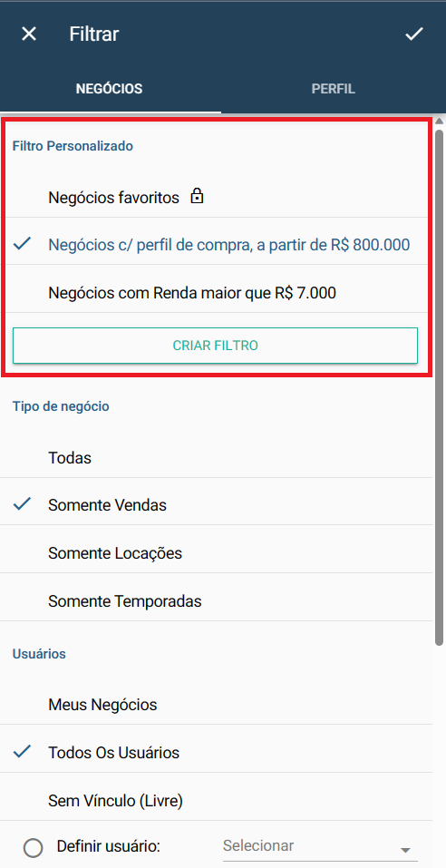446x868 pixels.
Task: Pick Todas under Tipo de negócio
Action: click(x=216, y=458)
